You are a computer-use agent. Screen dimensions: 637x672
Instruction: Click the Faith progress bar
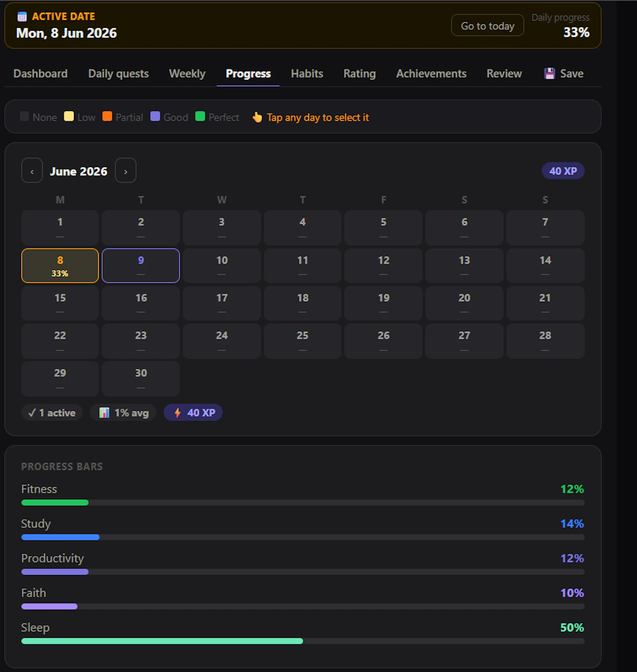303,606
